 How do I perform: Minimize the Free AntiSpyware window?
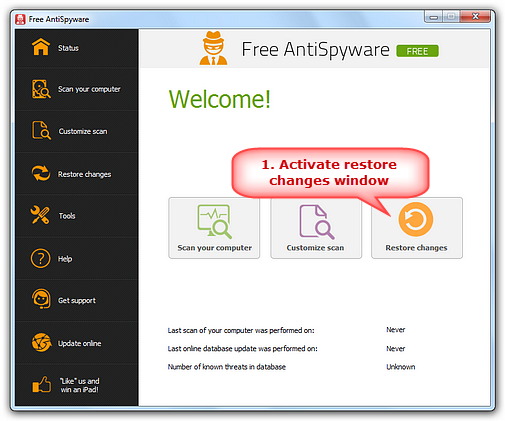(433, 17)
